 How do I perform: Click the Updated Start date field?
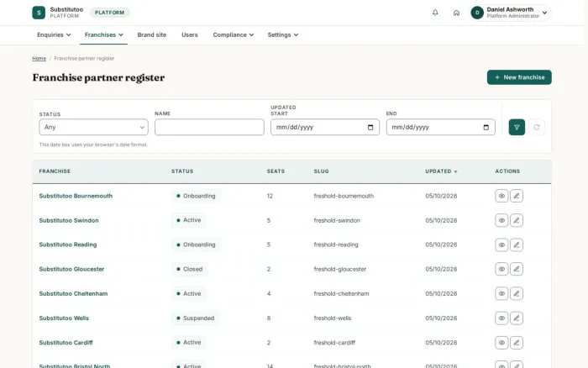(325, 127)
